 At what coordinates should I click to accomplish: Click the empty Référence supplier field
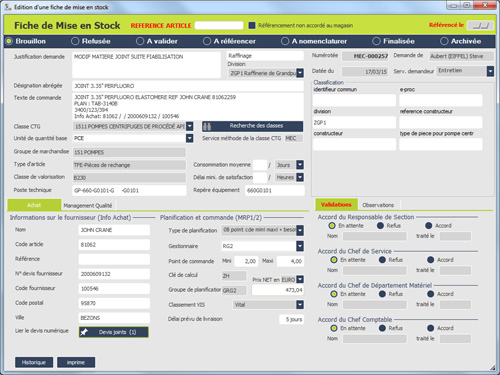pyautogui.click(x=114, y=259)
